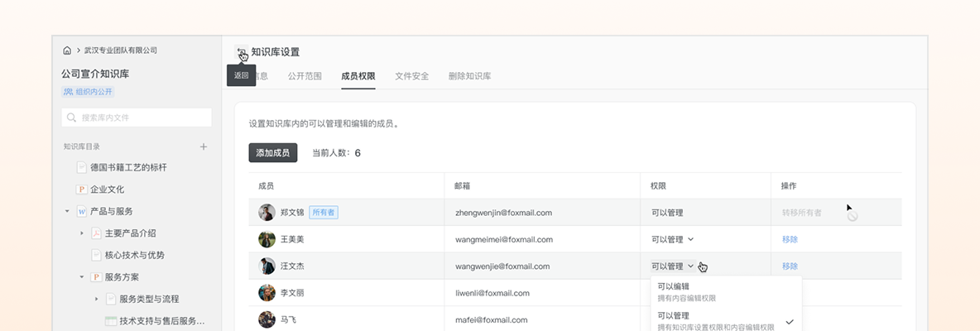The image size is (980, 331).
Task: Collapse the 服务方案 tree node
Action: (x=82, y=276)
